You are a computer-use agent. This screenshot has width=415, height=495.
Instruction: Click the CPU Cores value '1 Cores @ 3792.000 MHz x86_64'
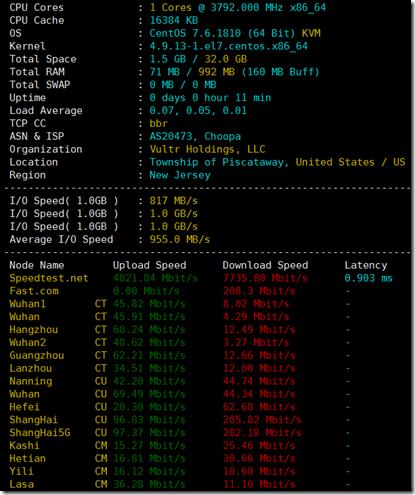238,8
